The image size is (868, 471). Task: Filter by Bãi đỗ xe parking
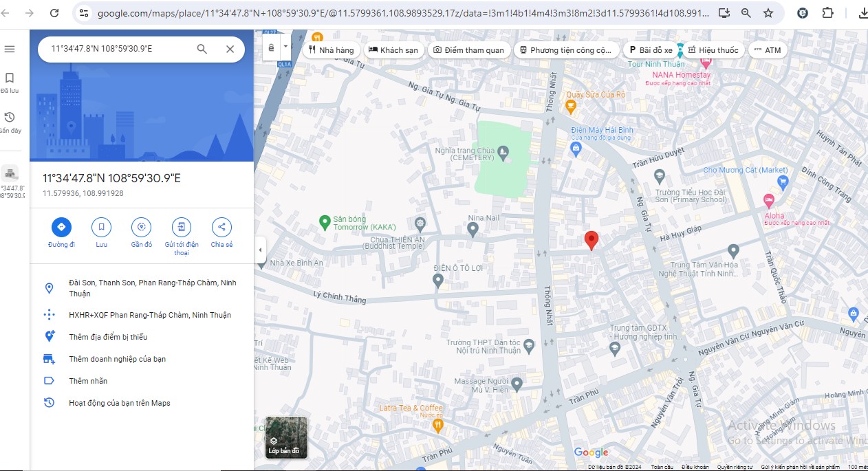[650, 50]
